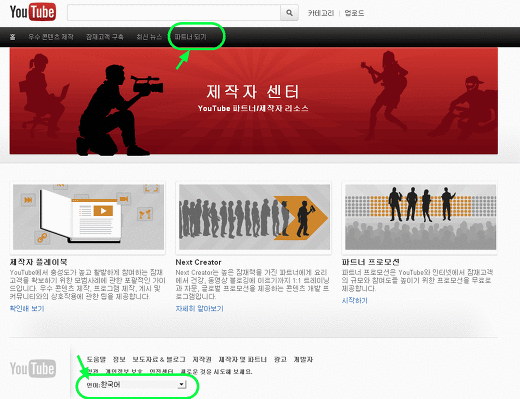Open the 정보 footer link

[119, 359]
